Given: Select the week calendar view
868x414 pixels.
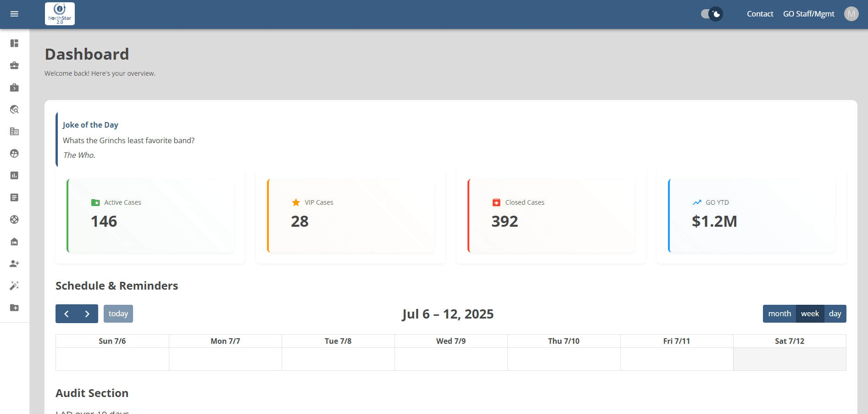Looking at the screenshot, I should pyautogui.click(x=810, y=314).
